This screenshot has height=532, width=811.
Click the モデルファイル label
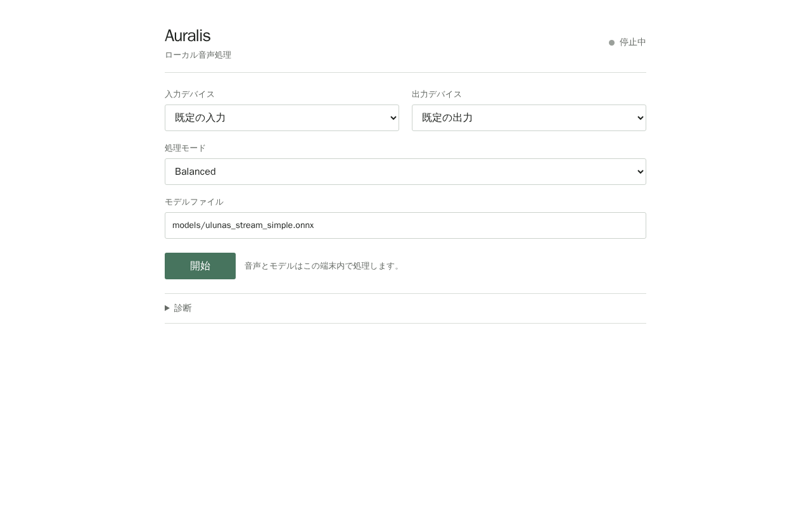pos(194,202)
